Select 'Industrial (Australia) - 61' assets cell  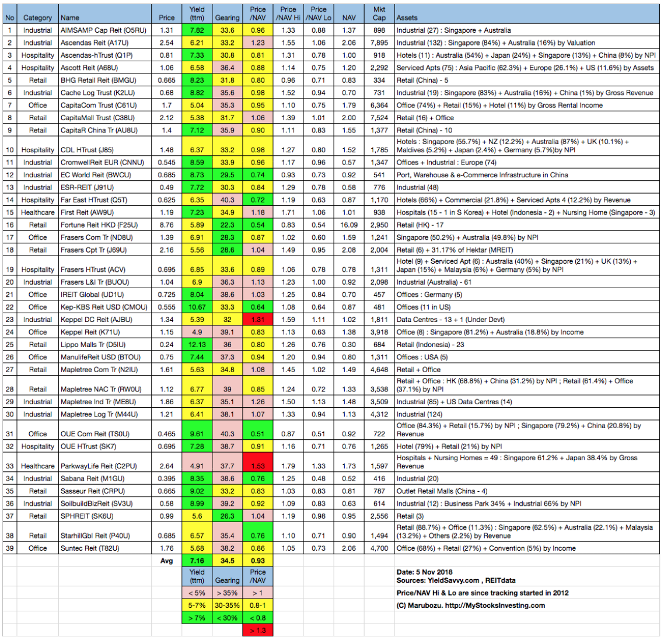(x=527, y=282)
